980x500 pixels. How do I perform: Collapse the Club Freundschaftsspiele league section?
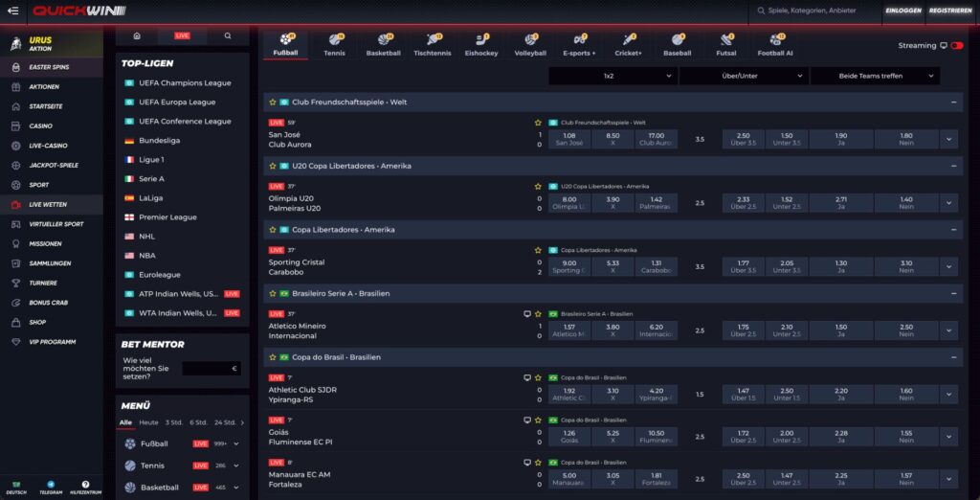click(x=954, y=102)
